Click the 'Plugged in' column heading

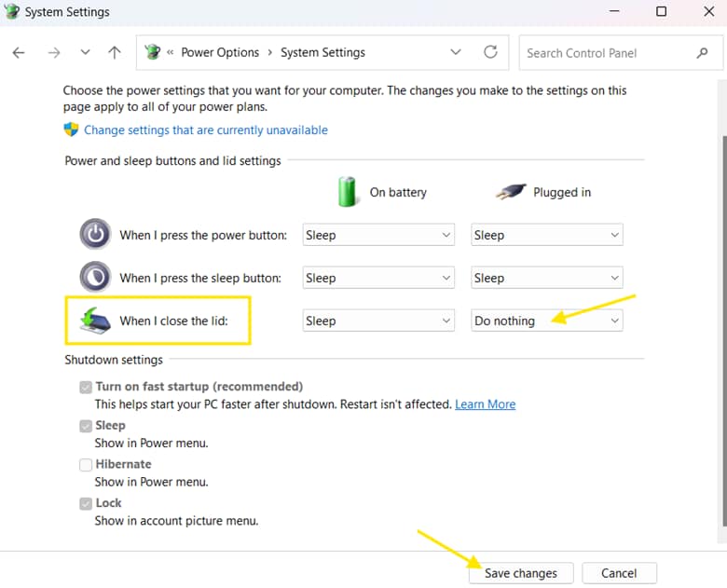pos(562,192)
